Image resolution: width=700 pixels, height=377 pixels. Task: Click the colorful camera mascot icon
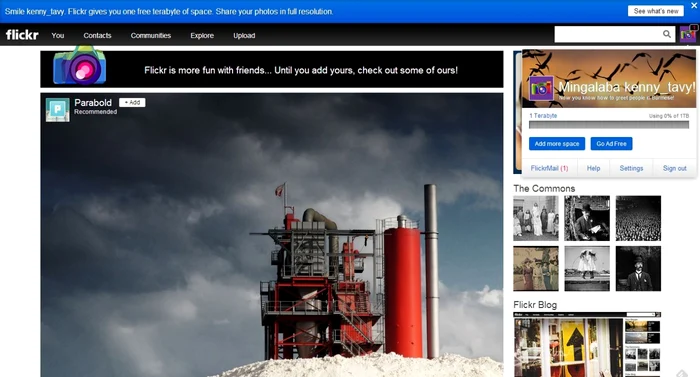click(80, 65)
